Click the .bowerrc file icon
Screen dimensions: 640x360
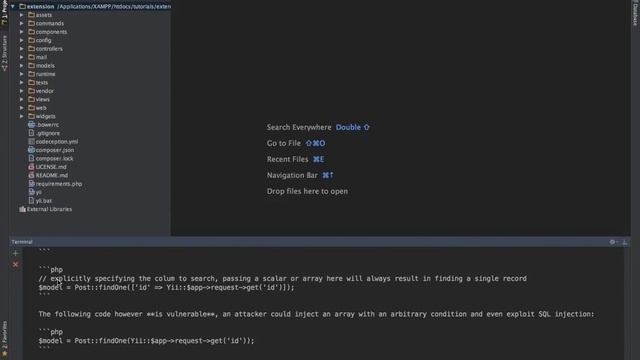click(31, 124)
